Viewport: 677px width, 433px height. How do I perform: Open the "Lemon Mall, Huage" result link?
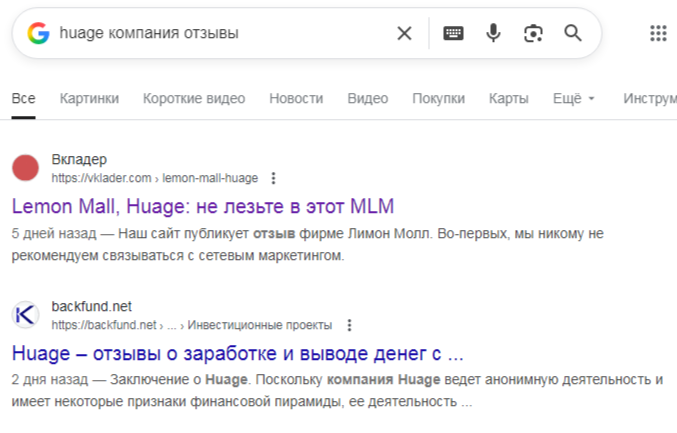tap(203, 206)
